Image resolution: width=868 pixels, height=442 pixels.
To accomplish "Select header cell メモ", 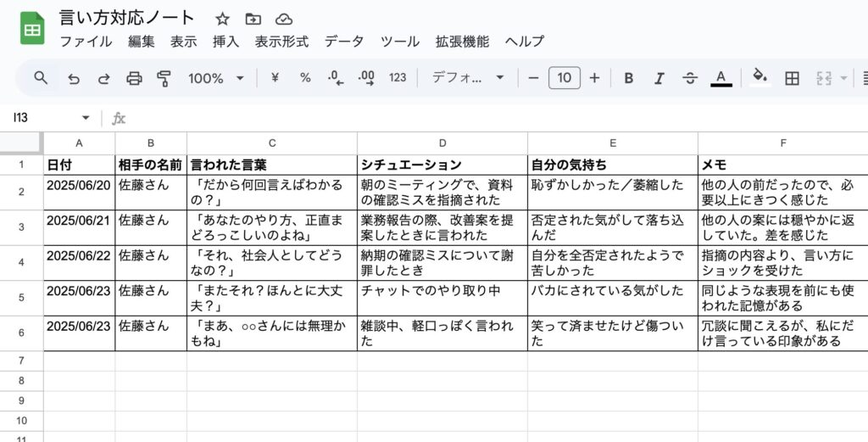I will [782, 165].
